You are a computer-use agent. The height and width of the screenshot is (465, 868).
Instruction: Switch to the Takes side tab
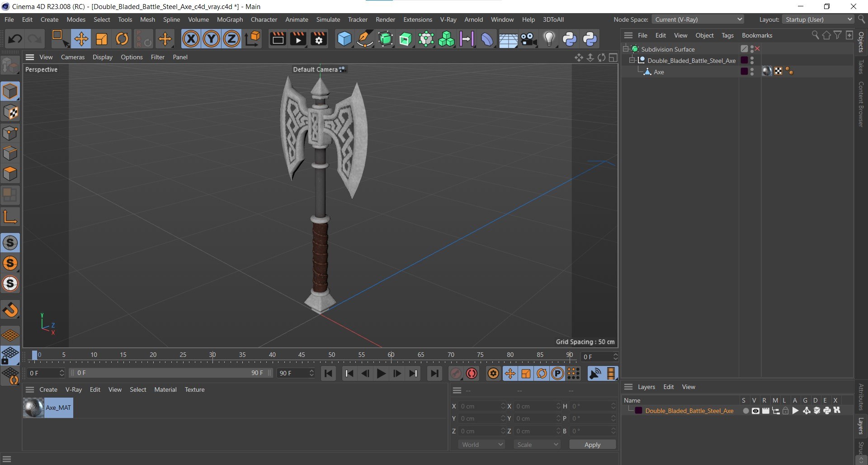click(861, 67)
